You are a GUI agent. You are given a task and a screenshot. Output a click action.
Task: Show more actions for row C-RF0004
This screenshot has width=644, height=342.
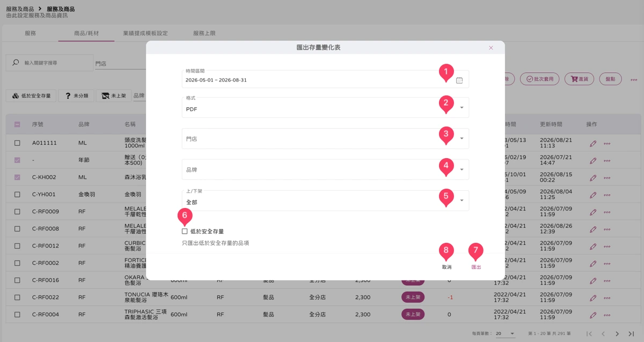[x=607, y=315]
